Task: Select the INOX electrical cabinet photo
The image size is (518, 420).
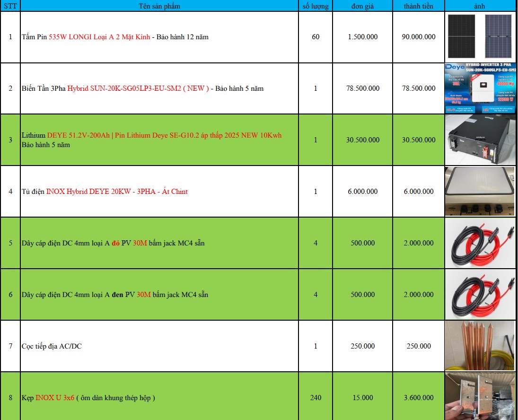Action: coord(480,192)
